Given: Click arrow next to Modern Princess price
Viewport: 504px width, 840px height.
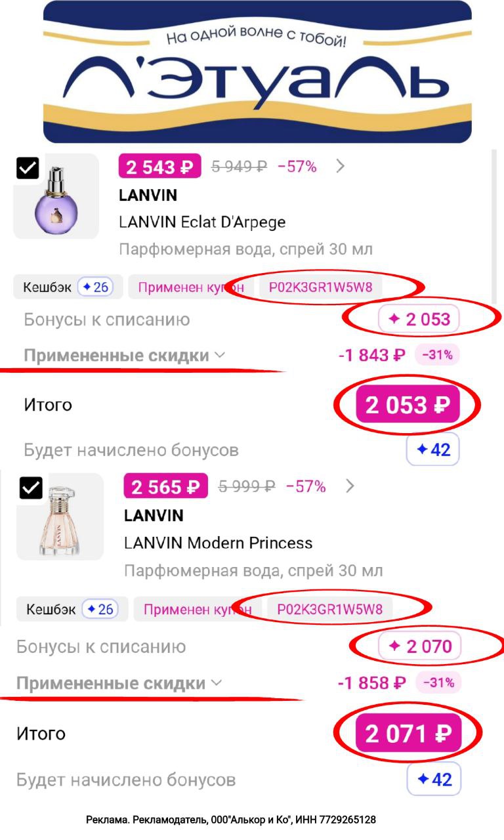Looking at the screenshot, I should coord(350,486).
